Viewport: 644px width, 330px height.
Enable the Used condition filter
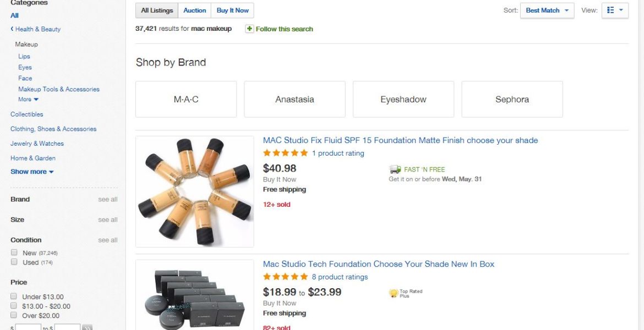(x=14, y=262)
